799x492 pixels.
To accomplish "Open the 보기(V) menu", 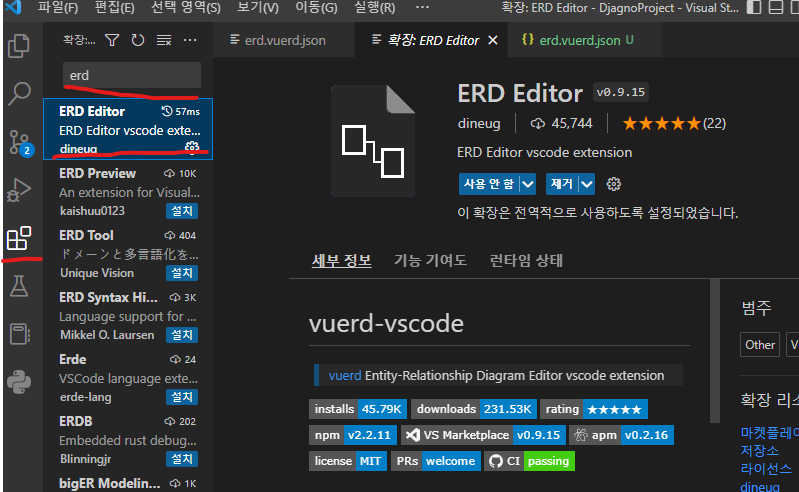I will tap(258, 8).
